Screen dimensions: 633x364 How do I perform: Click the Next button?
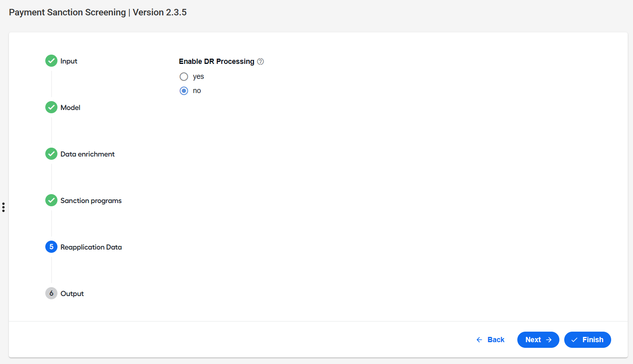pos(538,340)
